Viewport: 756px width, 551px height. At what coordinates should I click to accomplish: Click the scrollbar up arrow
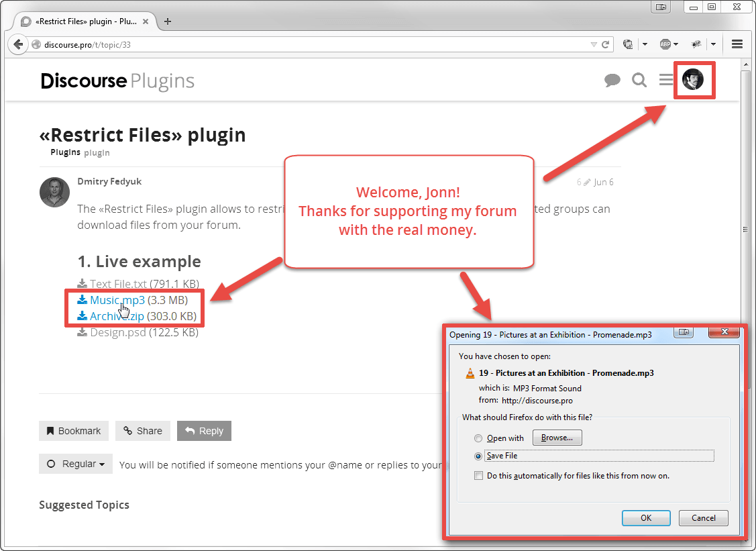tap(746, 64)
